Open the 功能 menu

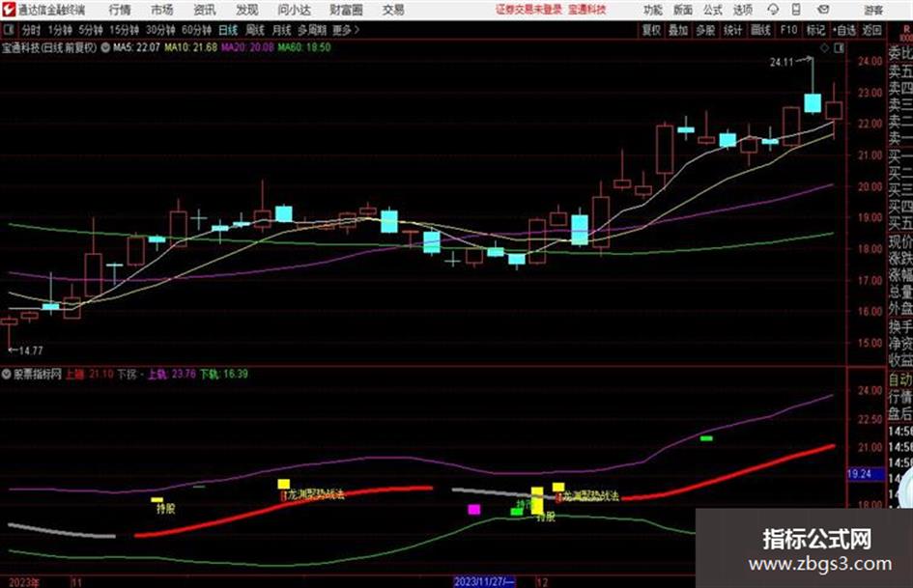pos(653,10)
